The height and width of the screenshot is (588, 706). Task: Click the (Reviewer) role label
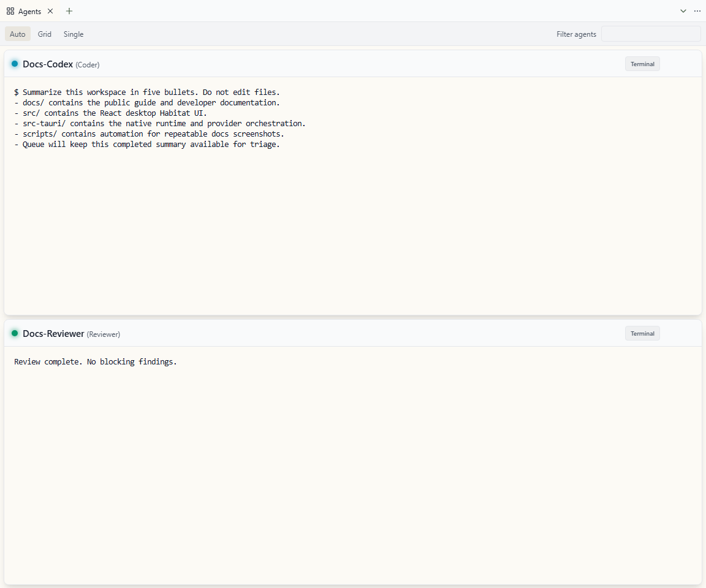pyautogui.click(x=104, y=334)
